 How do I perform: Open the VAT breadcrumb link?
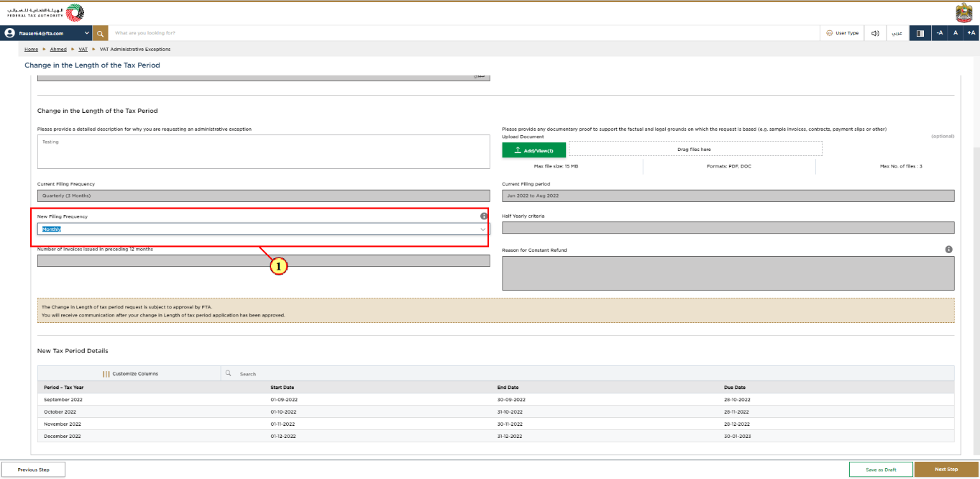(x=83, y=50)
